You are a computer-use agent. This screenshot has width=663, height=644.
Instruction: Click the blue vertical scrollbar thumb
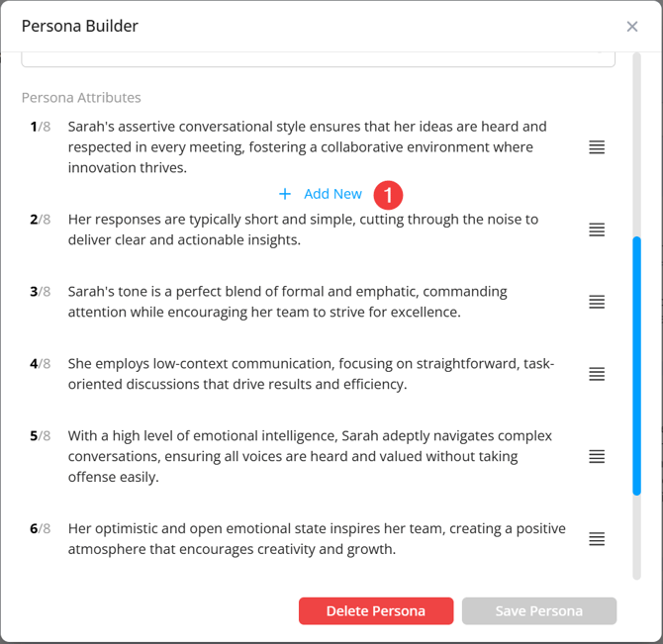[636, 366]
